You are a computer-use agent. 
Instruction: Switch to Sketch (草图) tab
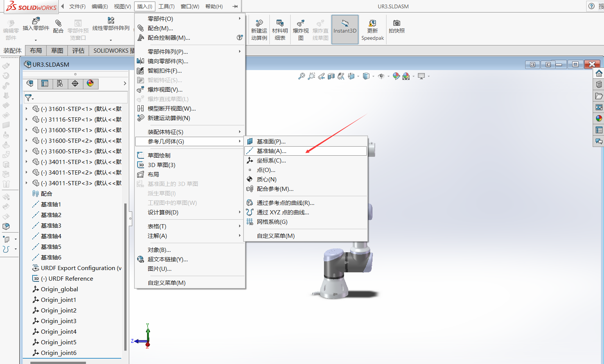point(57,50)
